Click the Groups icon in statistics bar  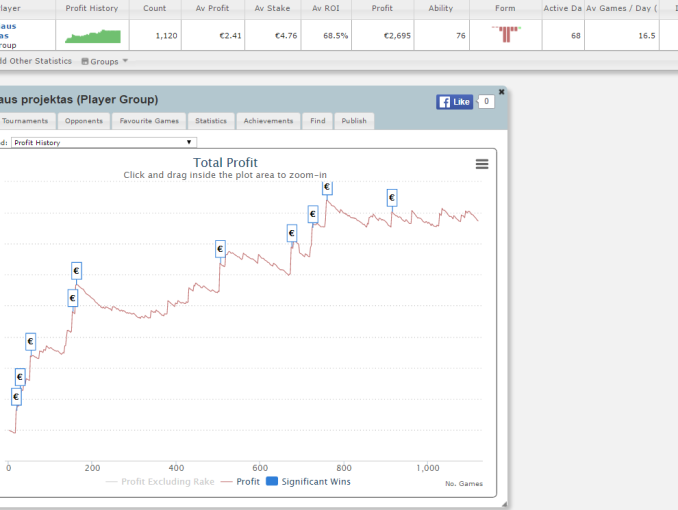click(85, 61)
